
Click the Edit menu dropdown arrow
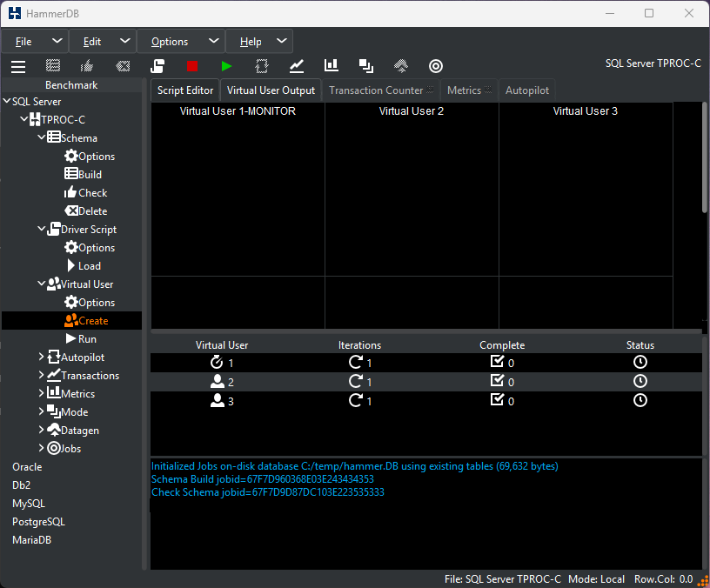pos(125,41)
